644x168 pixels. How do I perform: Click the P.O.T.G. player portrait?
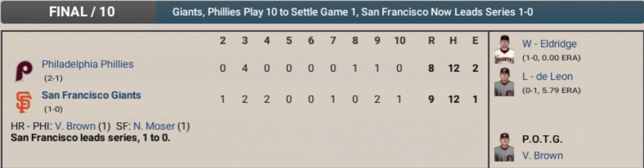(x=504, y=147)
